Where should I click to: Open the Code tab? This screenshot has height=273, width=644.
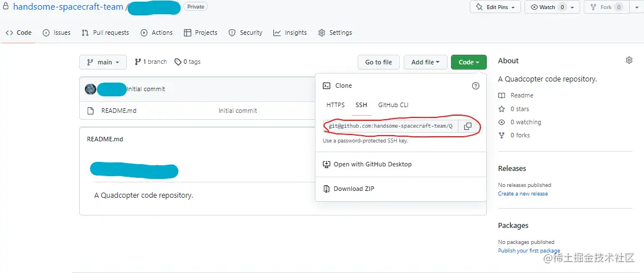[x=18, y=32]
